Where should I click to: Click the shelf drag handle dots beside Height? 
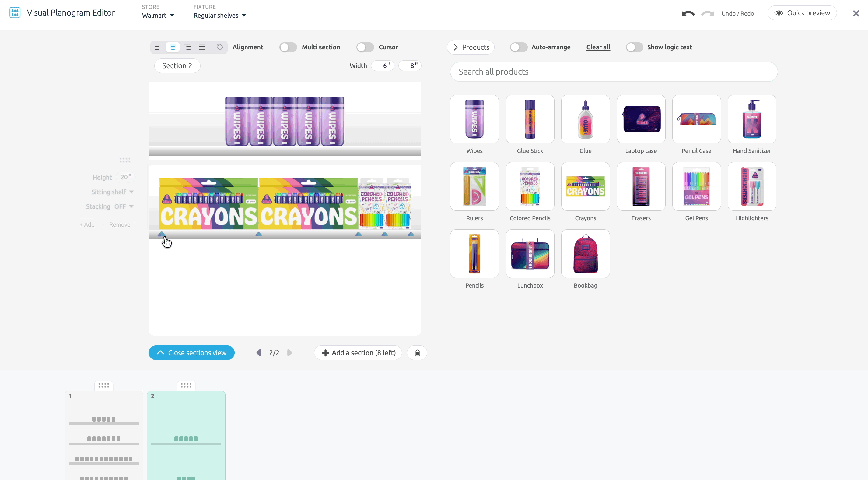(x=125, y=160)
